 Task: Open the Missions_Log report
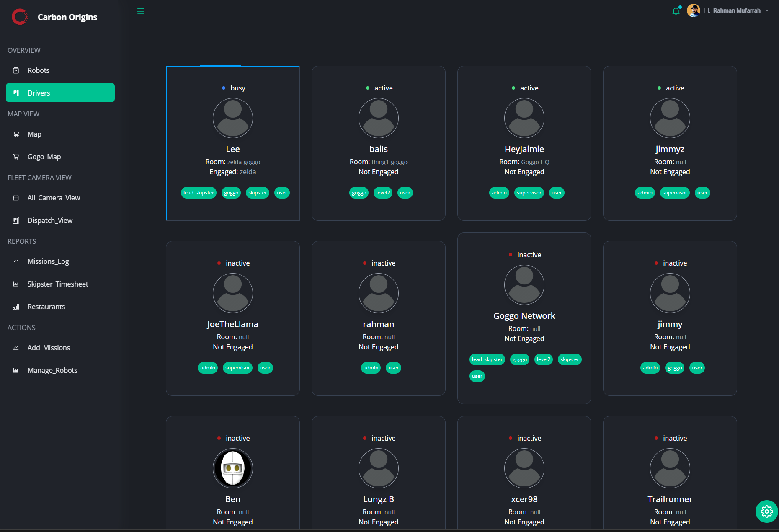click(48, 261)
